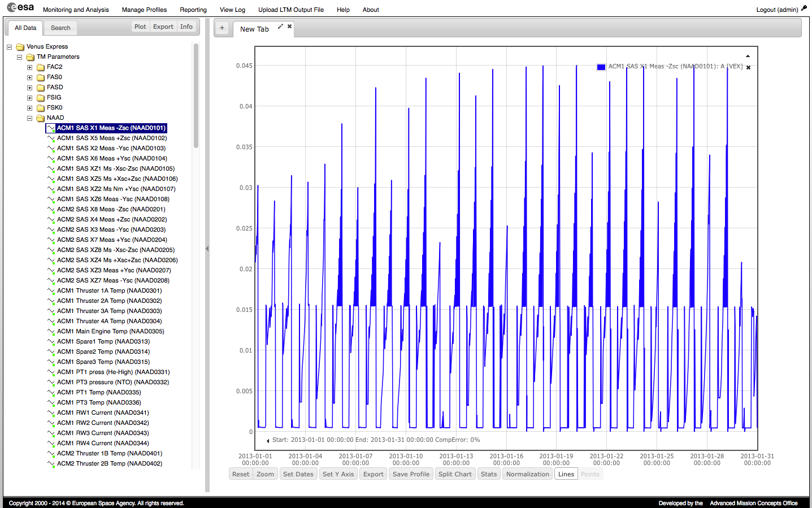Remove the NAAD0101 series from the legend
Viewport: 812px width, 508px height.
(748, 68)
